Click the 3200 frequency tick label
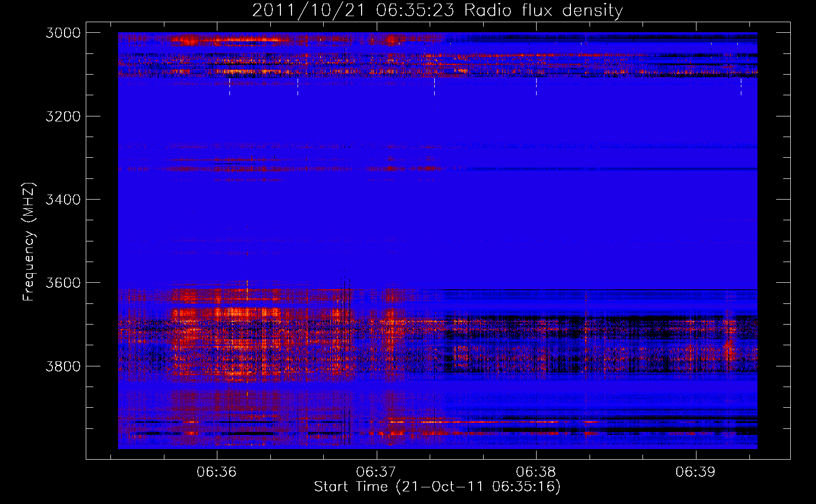This screenshot has height=504, width=816. point(63,116)
